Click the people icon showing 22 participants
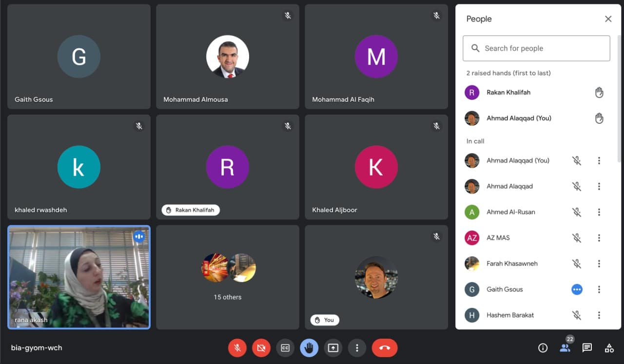Image resolution: width=624 pixels, height=364 pixels. pos(565,348)
